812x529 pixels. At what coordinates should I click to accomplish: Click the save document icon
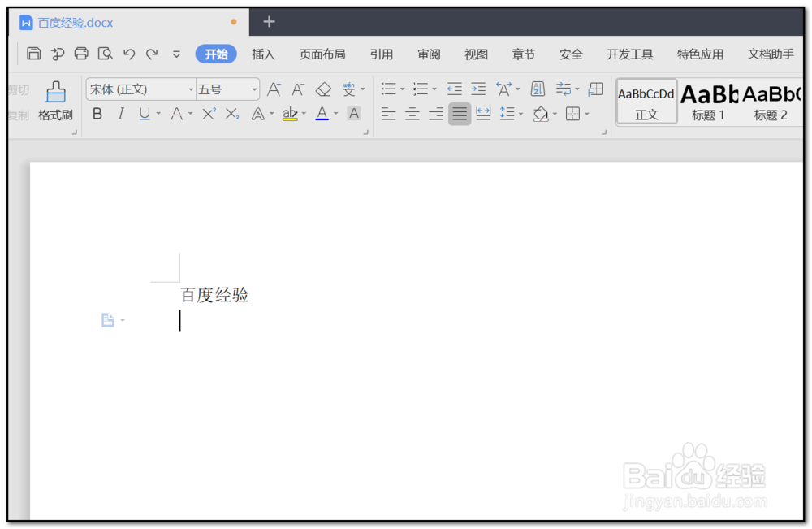(32, 53)
